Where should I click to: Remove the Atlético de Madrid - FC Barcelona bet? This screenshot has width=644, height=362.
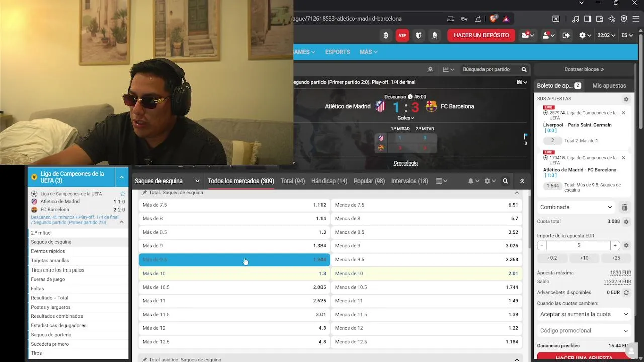[x=623, y=158]
